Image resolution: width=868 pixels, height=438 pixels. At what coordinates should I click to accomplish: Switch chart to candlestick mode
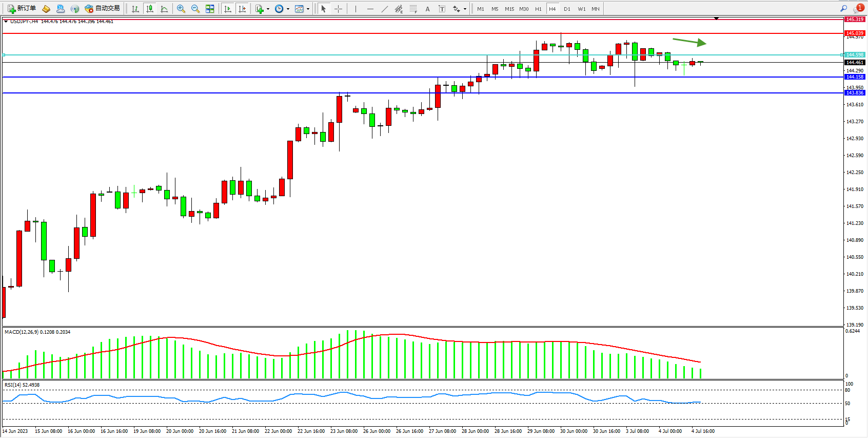coord(150,9)
